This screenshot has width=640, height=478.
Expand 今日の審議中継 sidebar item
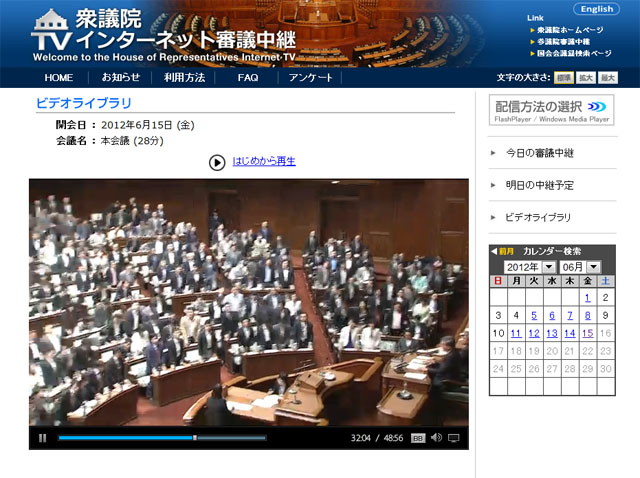click(x=538, y=153)
